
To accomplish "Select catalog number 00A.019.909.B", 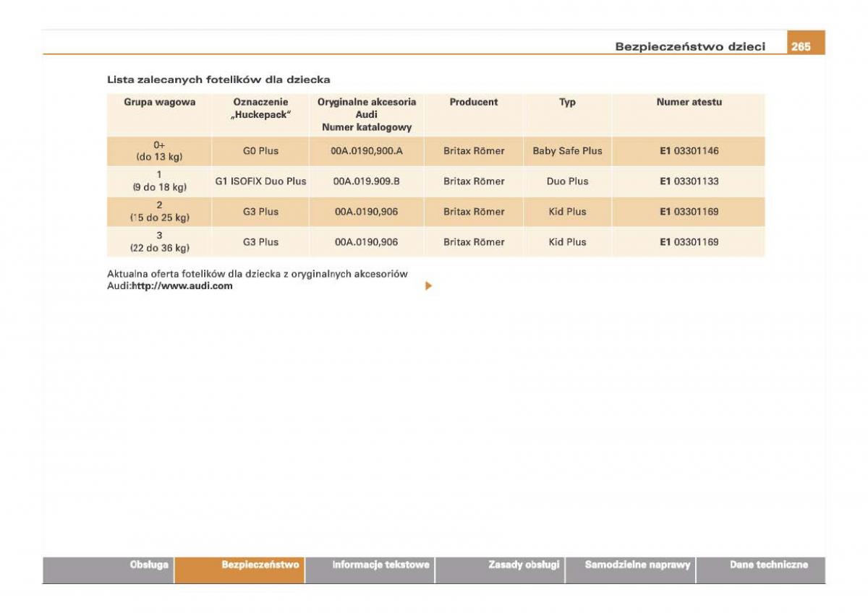I will point(367,181).
